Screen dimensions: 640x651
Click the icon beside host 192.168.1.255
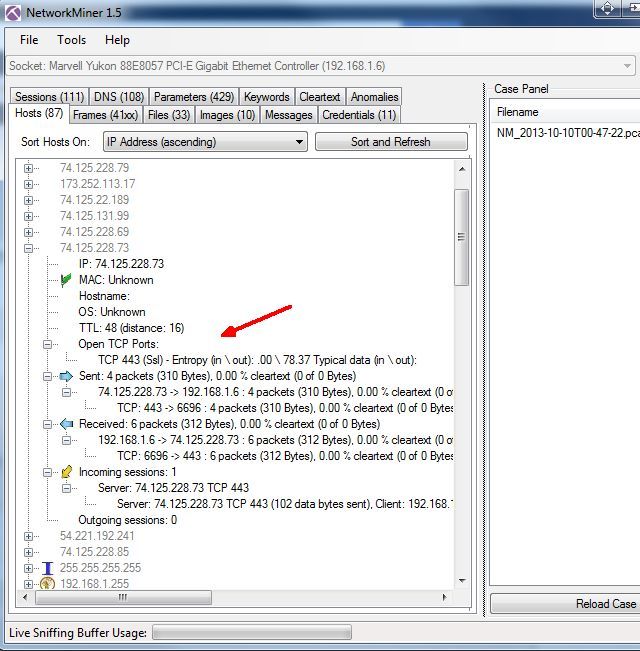coord(46,584)
